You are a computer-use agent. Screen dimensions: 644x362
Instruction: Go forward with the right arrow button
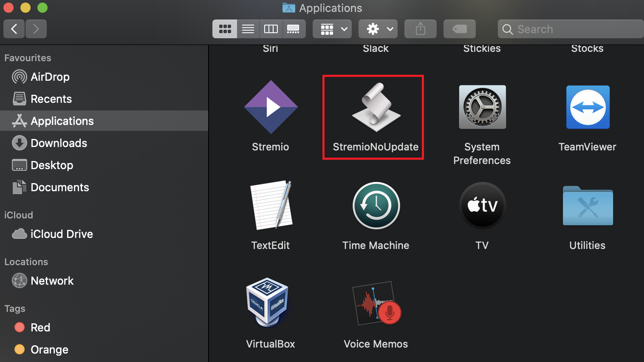(x=36, y=29)
